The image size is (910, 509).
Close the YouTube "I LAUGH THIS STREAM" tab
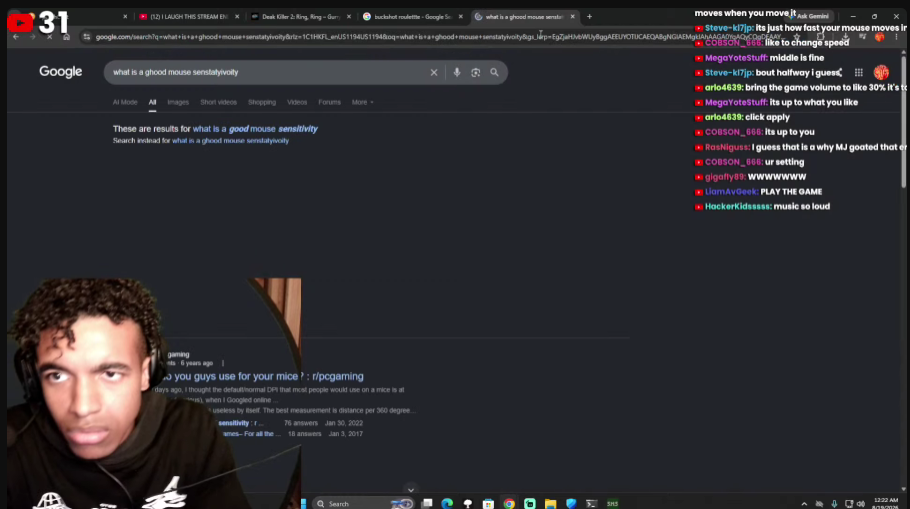tap(237, 17)
